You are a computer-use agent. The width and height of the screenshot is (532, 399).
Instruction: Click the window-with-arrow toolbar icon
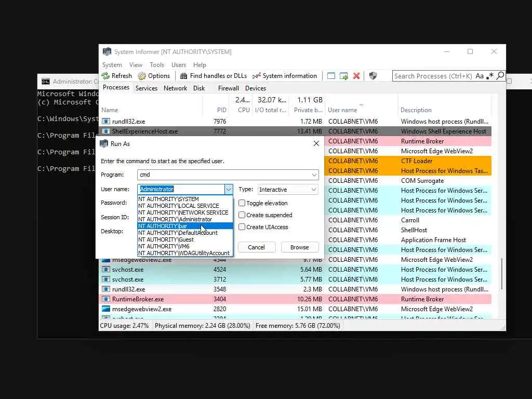(x=344, y=76)
